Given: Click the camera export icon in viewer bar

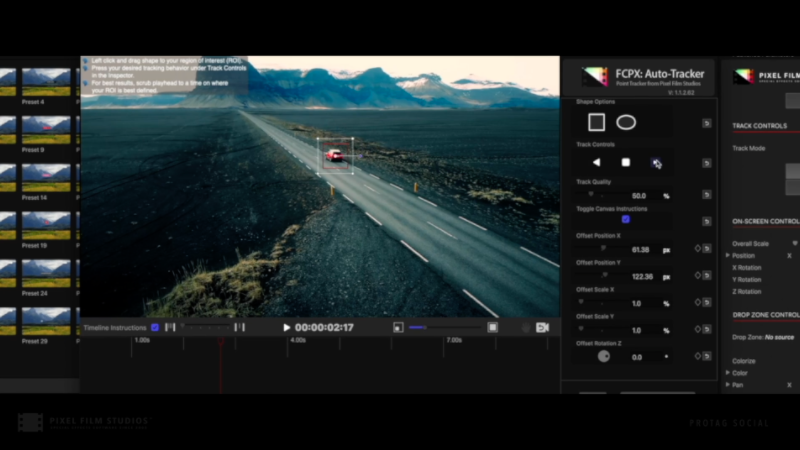Looking at the screenshot, I should (x=542, y=328).
